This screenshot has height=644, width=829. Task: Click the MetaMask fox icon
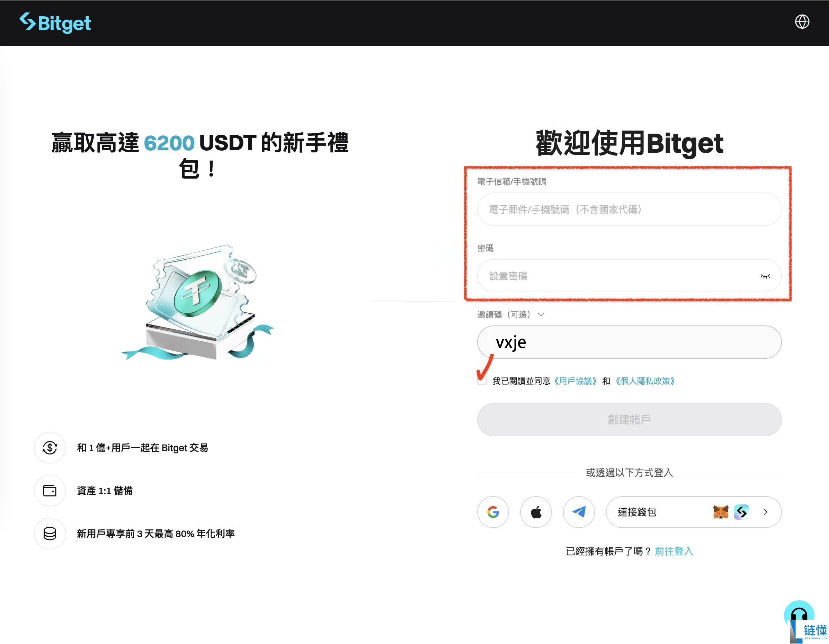pos(720,512)
